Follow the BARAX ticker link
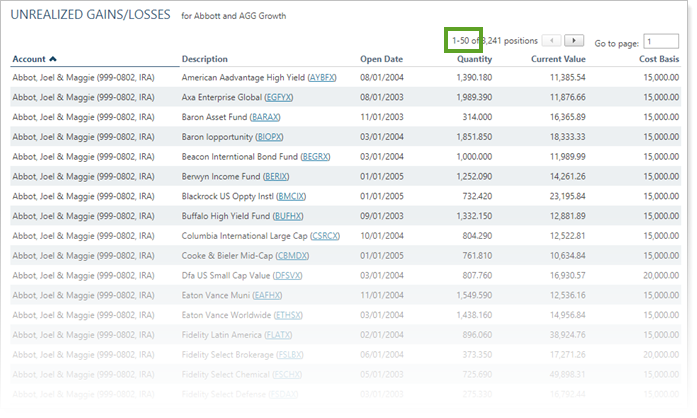 point(265,117)
